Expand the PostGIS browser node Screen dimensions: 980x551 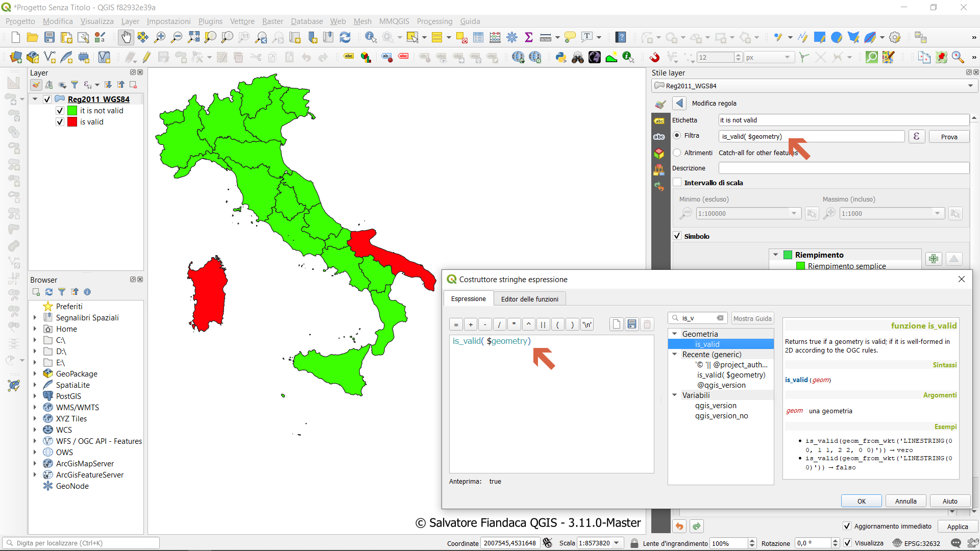coord(35,396)
